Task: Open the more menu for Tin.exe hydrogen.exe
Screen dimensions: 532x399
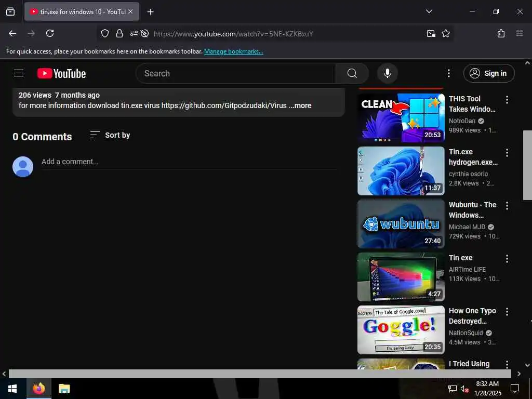Action: pos(507,153)
